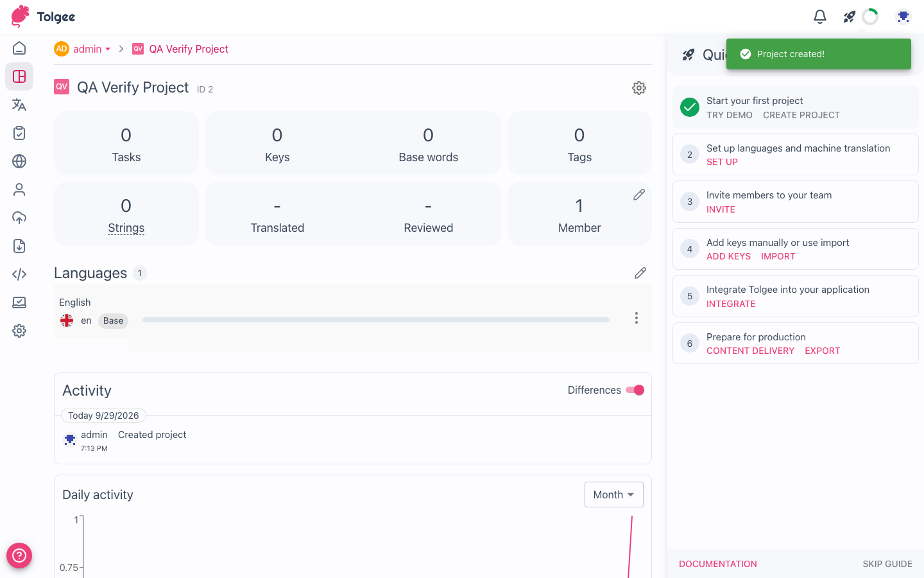Click 'Prepare for production' step title
924x578 pixels.
pyautogui.click(x=756, y=337)
